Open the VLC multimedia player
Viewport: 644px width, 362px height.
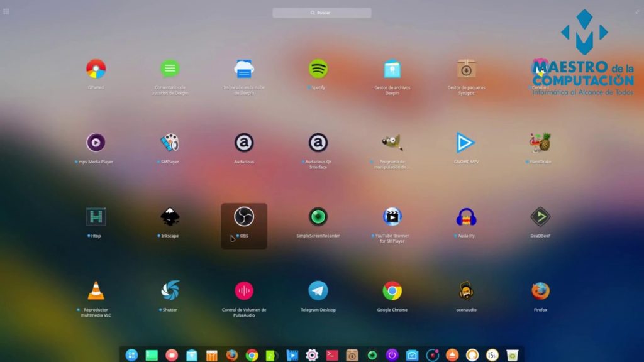click(x=96, y=291)
